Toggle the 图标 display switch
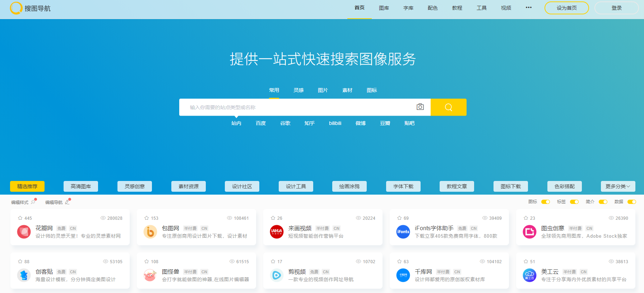This screenshot has width=644, height=293. (546, 202)
